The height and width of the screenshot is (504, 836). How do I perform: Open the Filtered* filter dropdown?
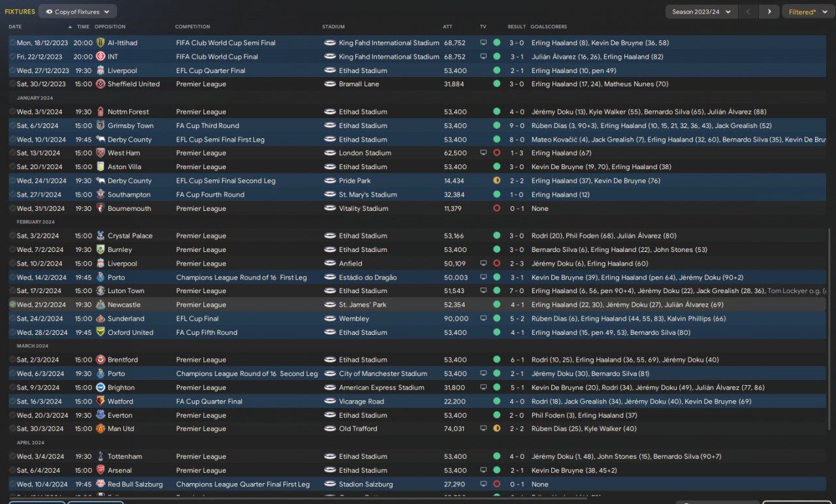click(808, 12)
